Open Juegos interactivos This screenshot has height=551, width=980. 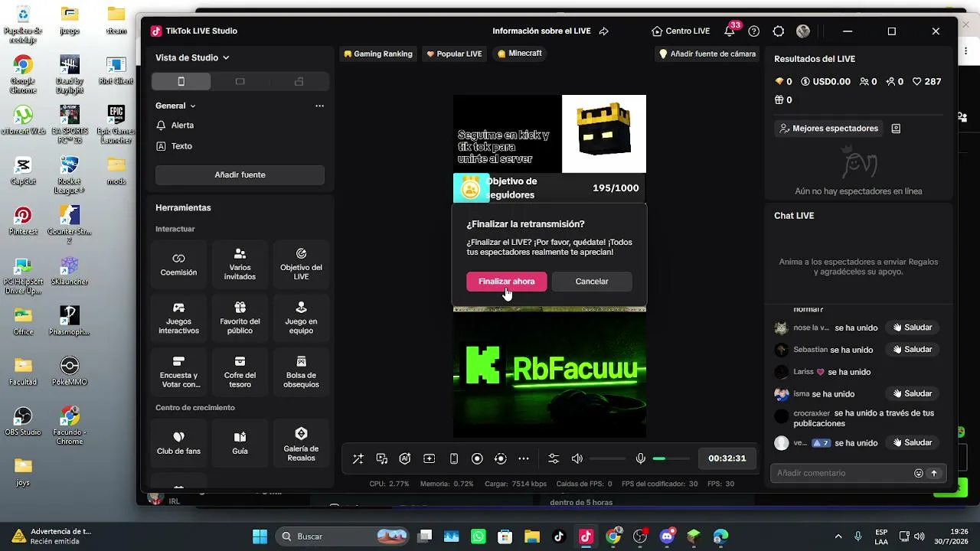(x=178, y=318)
